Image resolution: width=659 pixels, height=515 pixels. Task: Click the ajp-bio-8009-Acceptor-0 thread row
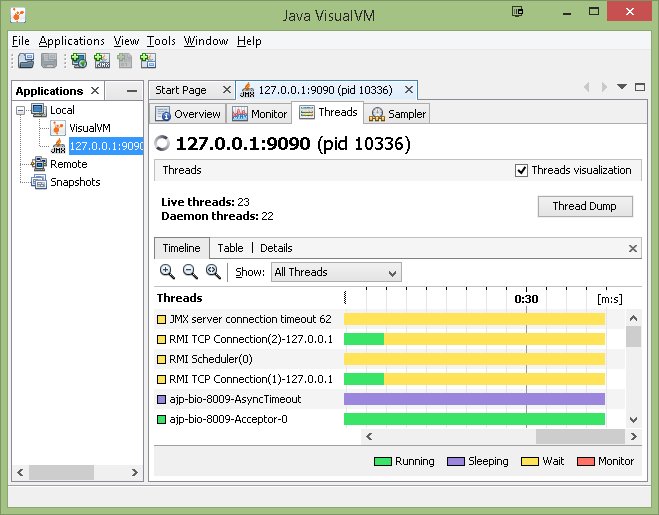(x=389, y=419)
